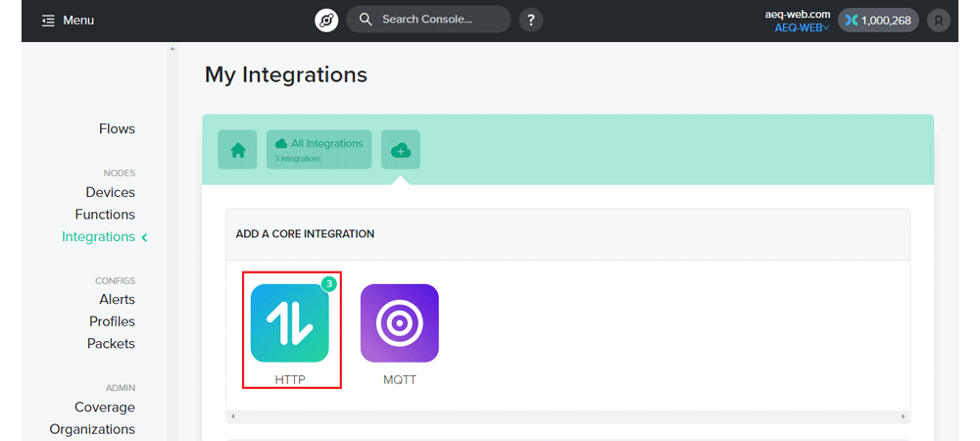Viewport: 980px width, 441px height.
Task: Click the add integration cloud-plus icon
Action: coord(401,150)
